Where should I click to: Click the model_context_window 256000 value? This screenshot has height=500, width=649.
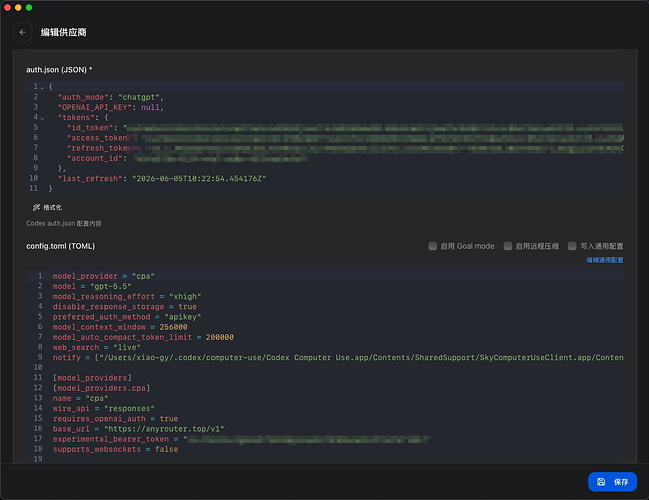(x=173, y=327)
